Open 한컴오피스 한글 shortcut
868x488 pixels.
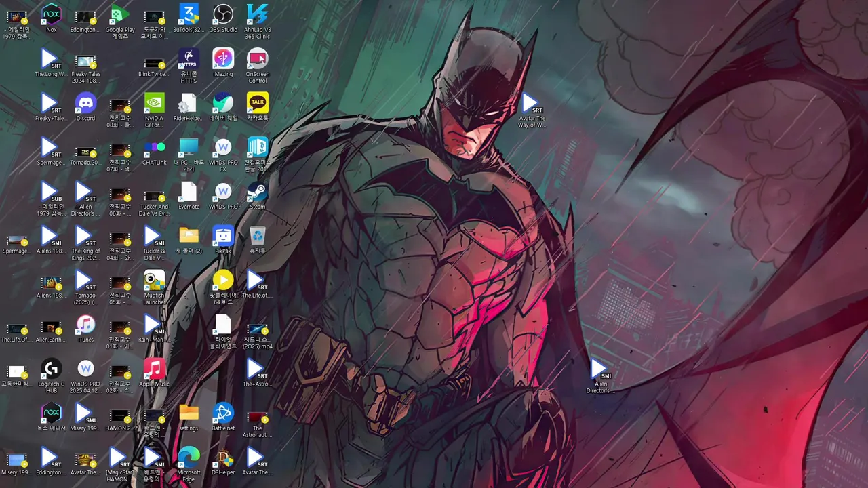258,155
